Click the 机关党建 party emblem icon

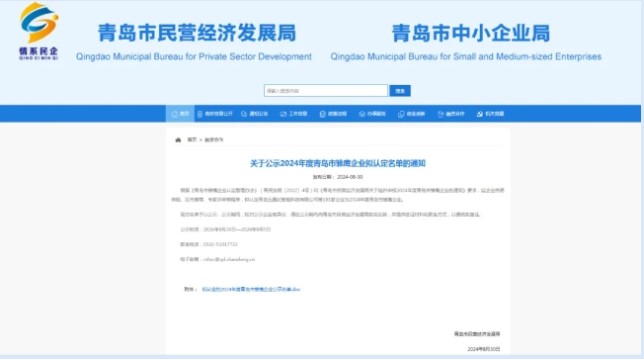pyautogui.click(x=480, y=114)
